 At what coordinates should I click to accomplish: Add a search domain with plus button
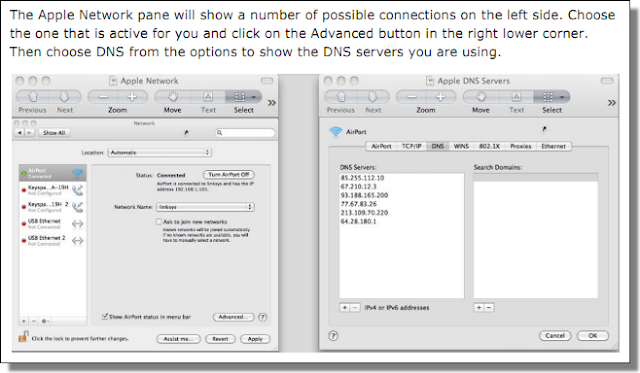[x=479, y=307]
